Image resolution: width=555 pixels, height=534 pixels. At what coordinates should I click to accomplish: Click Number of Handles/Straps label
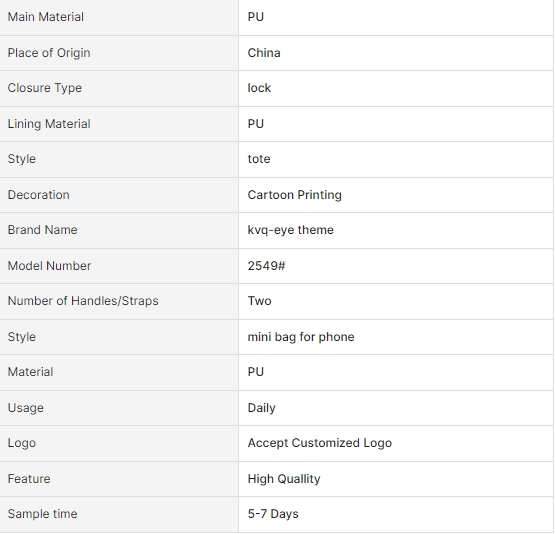pos(83,301)
